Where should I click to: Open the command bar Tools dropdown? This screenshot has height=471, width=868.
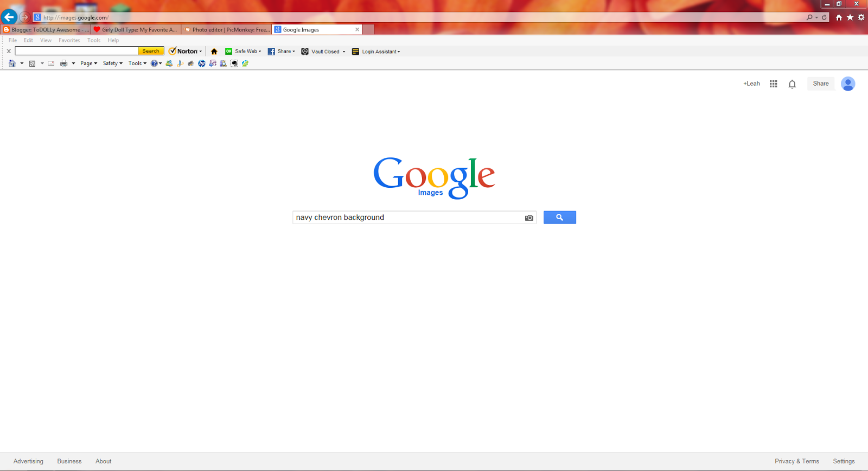pyautogui.click(x=137, y=63)
